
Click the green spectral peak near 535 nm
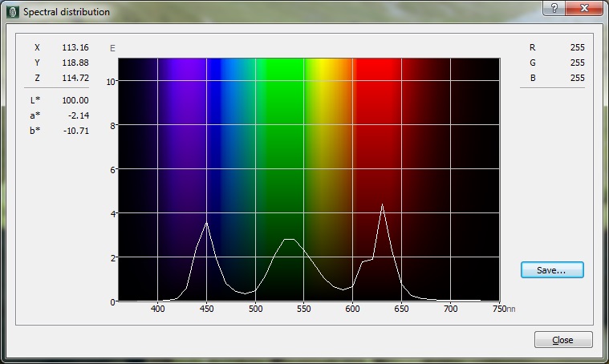pos(289,239)
